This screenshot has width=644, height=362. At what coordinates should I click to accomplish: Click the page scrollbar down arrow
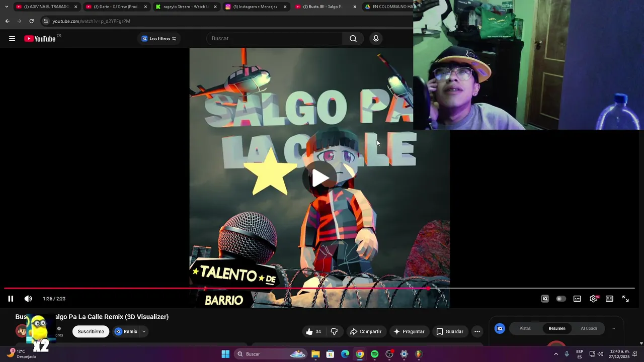[x=641, y=343]
